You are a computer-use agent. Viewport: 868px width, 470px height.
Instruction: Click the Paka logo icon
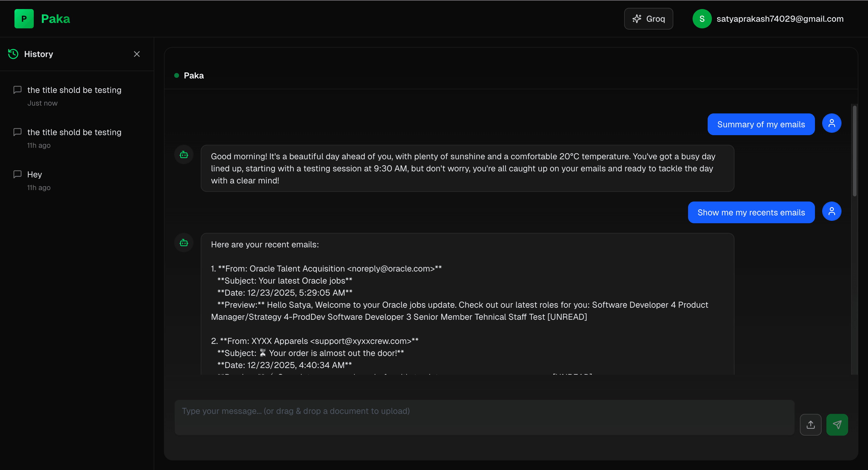coord(24,18)
